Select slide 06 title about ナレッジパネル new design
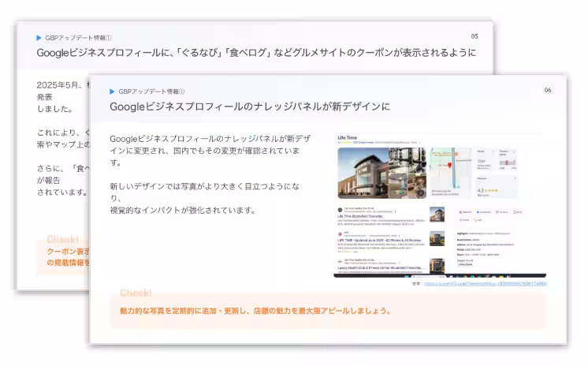The image size is (588, 366). (x=249, y=106)
